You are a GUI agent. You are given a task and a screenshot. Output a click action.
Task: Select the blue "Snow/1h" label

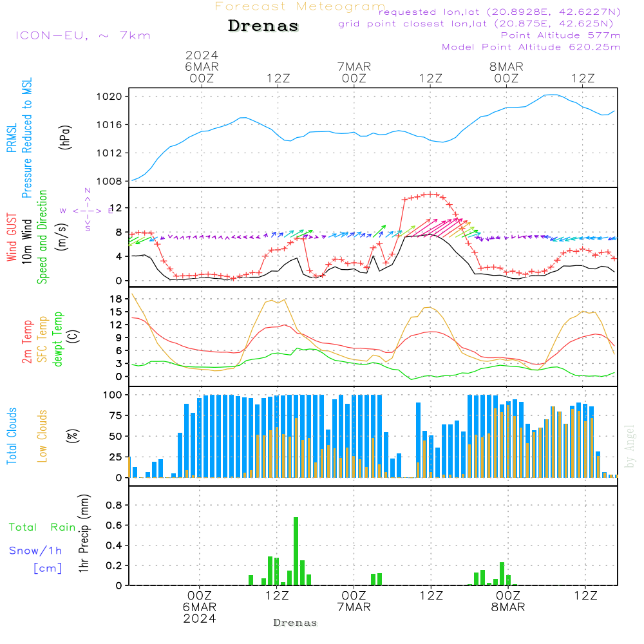pos(35,551)
